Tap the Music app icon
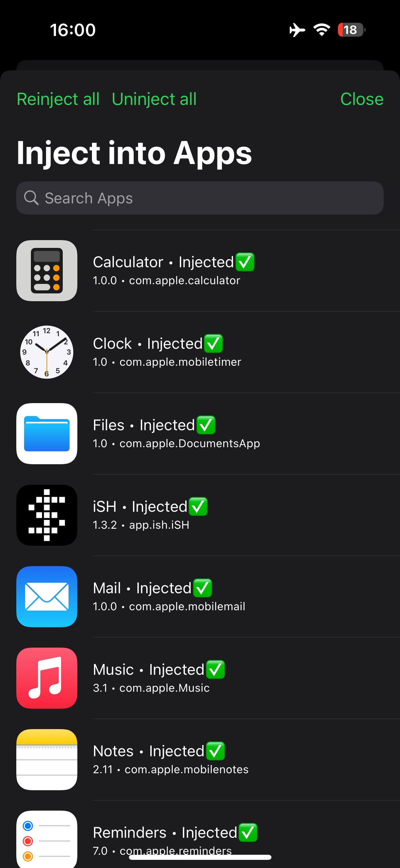400x868 pixels. (x=47, y=678)
